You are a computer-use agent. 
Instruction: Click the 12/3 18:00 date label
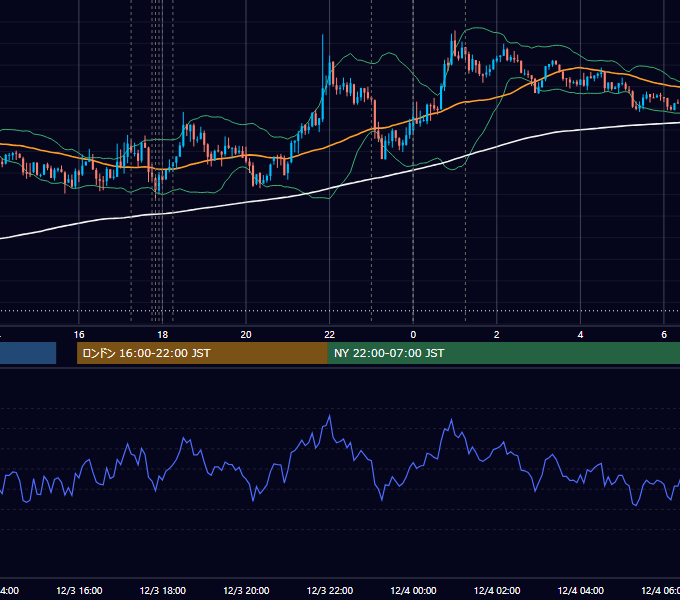pyautogui.click(x=163, y=590)
